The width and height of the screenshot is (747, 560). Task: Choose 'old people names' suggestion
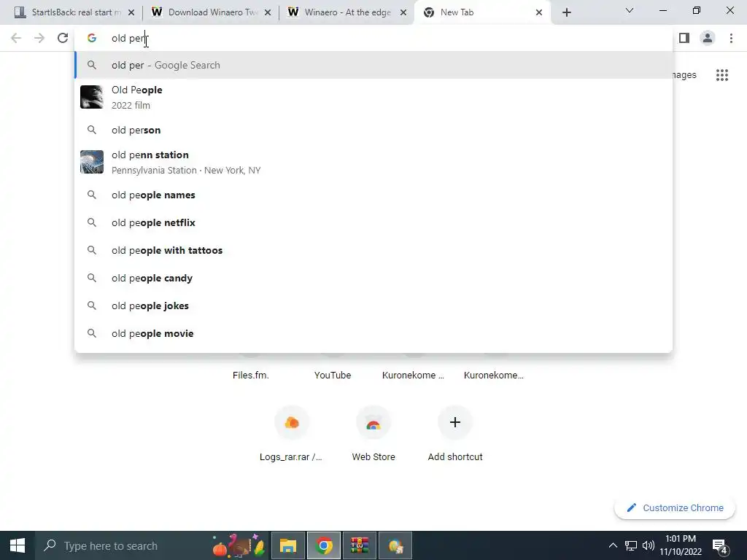pos(373,195)
